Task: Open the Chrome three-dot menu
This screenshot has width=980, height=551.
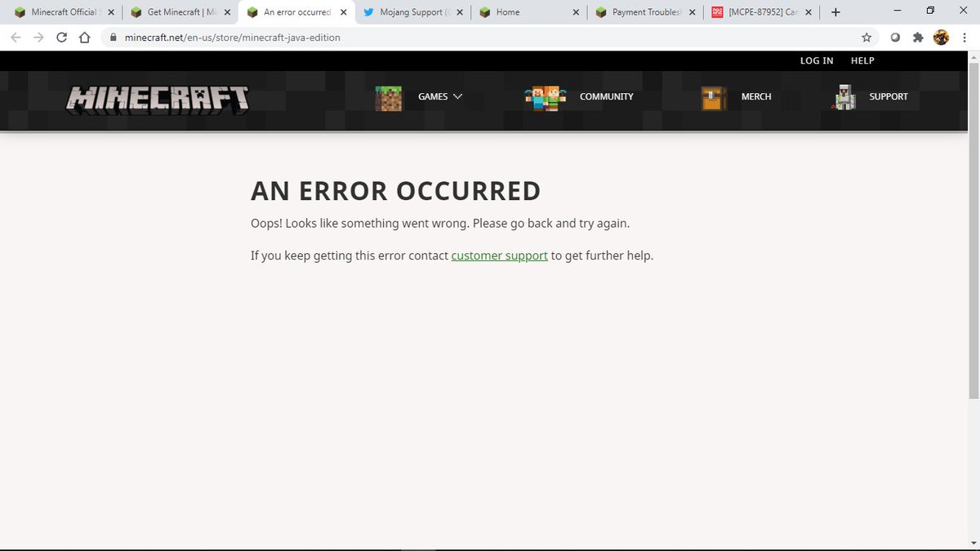Action: [964, 38]
